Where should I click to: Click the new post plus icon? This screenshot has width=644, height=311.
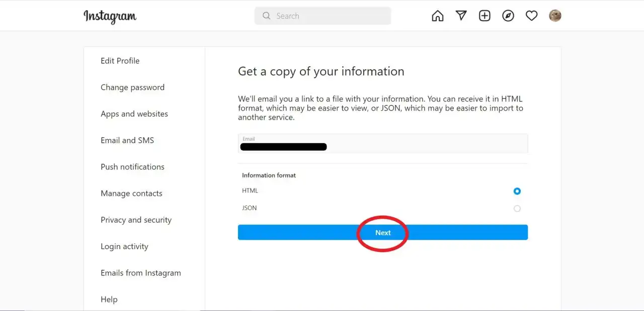tap(485, 16)
